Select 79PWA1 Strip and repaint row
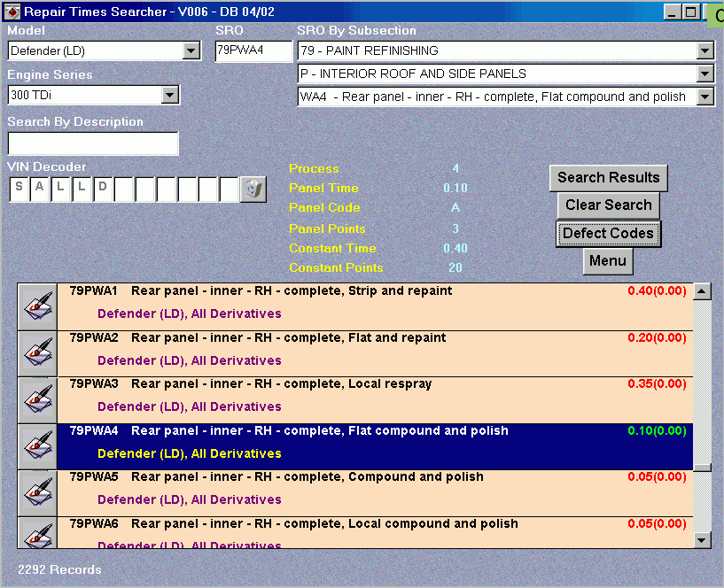Viewport: 724px width, 588px height. 375,306
